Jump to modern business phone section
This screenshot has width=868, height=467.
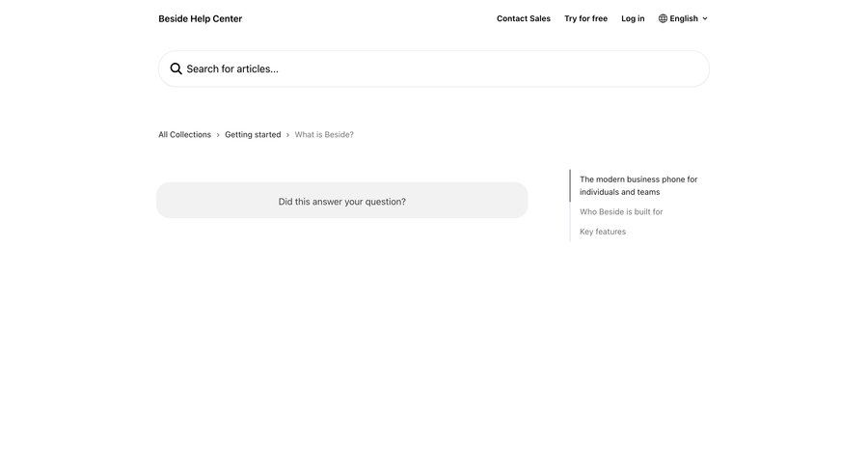click(638, 185)
